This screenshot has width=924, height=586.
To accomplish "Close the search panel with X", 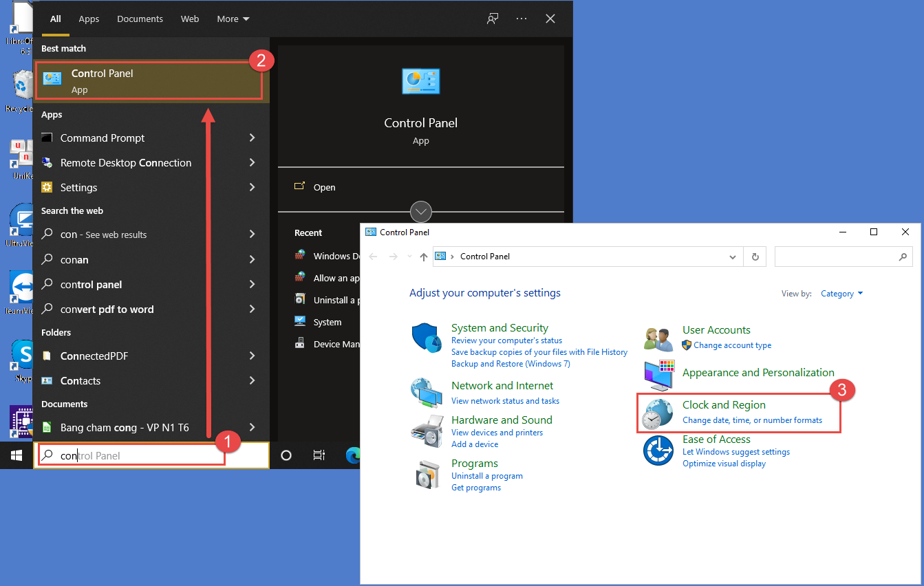I will tap(550, 19).
